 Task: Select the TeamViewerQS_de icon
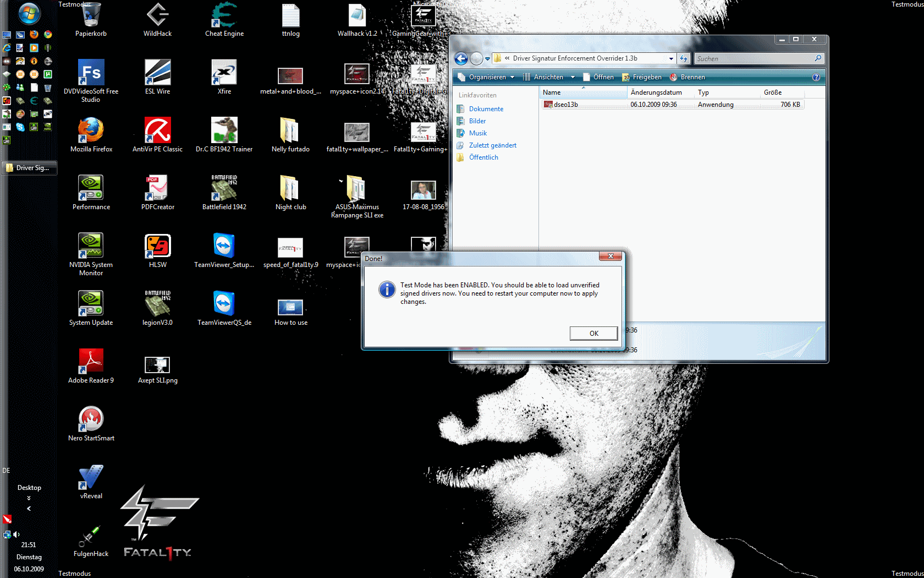pyautogui.click(x=224, y=308)
